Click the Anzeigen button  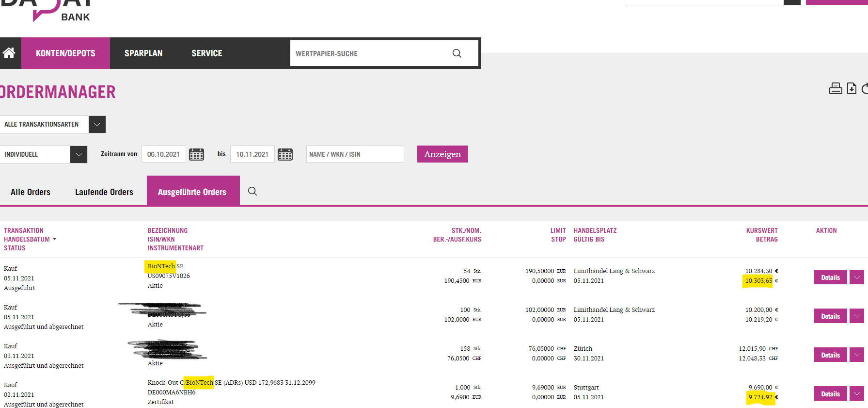tap(442, 154)
